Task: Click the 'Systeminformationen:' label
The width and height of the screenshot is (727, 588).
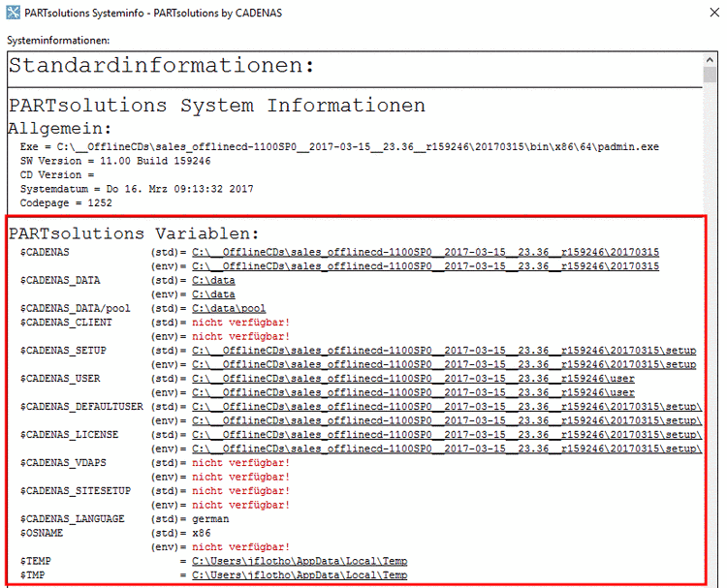Action: tap(58, 41)
